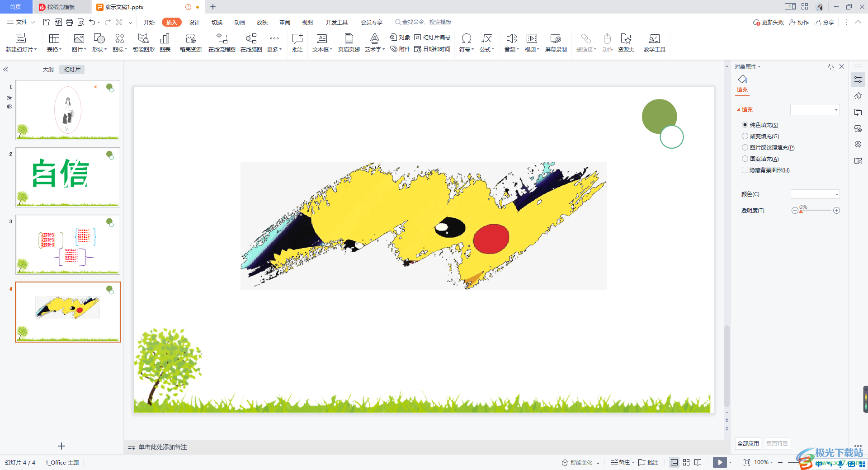Expand the 更多 more insert options
The width and height of the screenshot is (868, 470).
click(274, 42)
